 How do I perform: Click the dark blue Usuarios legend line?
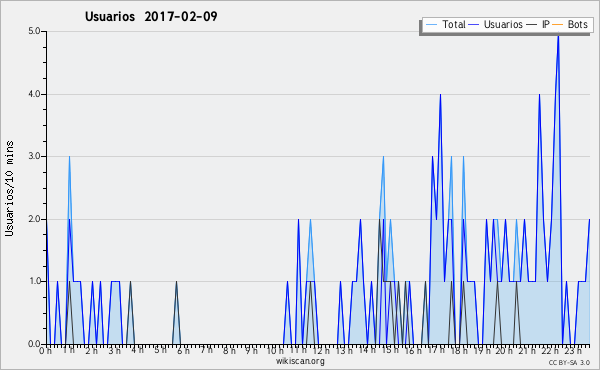(474, 25)
